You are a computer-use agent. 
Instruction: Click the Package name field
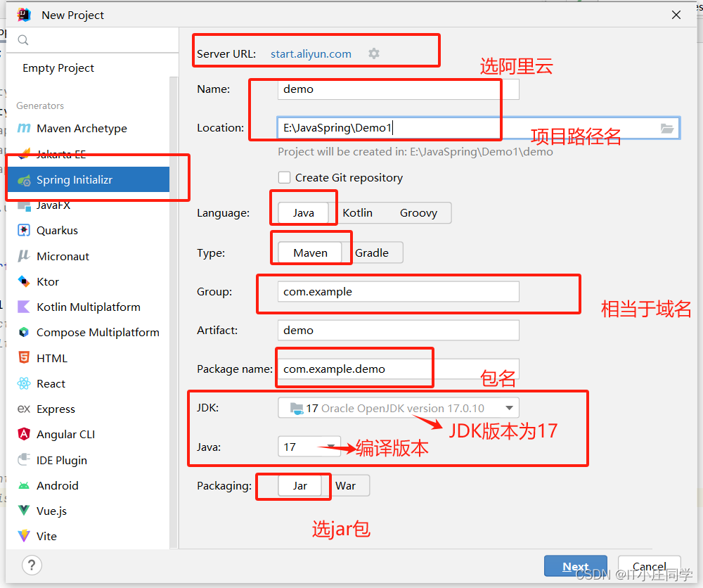tap(399, 369)
